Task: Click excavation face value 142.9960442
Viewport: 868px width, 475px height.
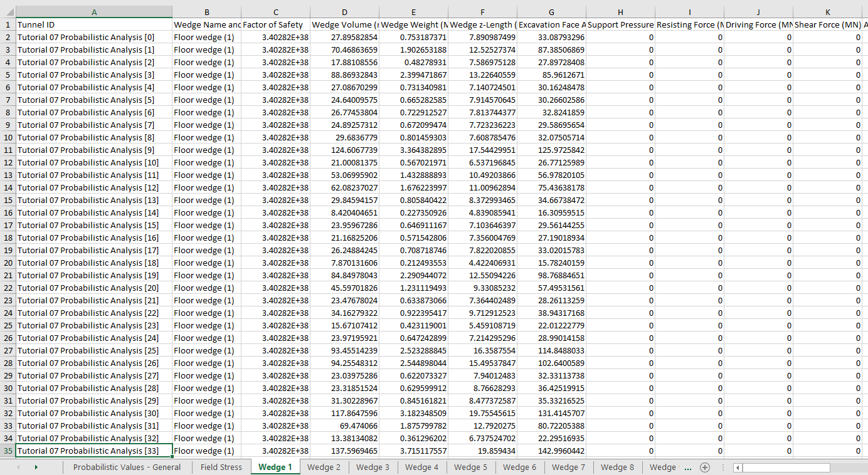Action: click(552, 451)
